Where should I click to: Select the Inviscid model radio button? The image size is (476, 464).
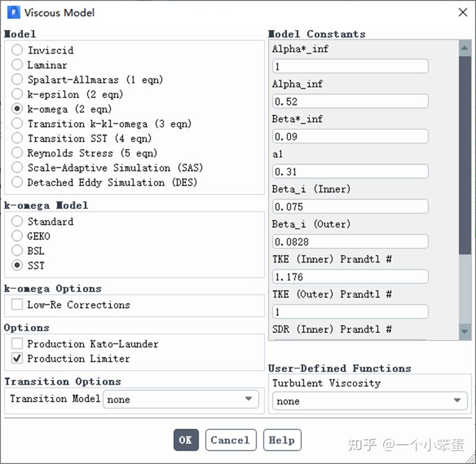(18, 50)
